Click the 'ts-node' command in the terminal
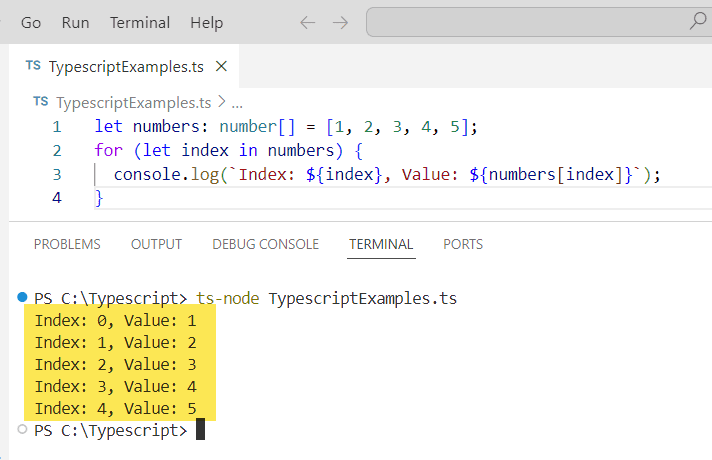The height and width of the screenshot is (460, 712). click(x=227, y=299)
